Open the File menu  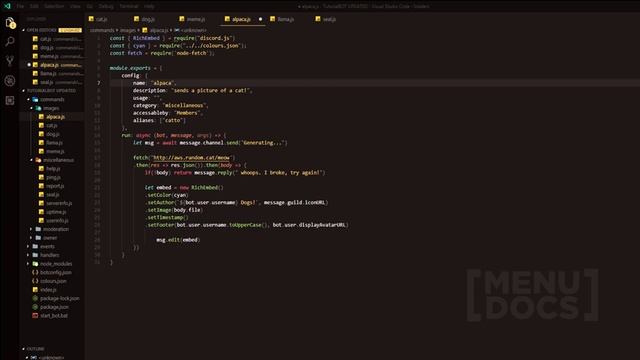[20, 6]
